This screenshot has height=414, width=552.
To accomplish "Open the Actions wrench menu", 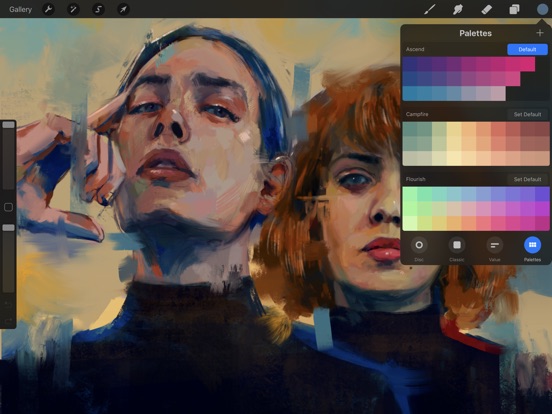I will 48,9.
